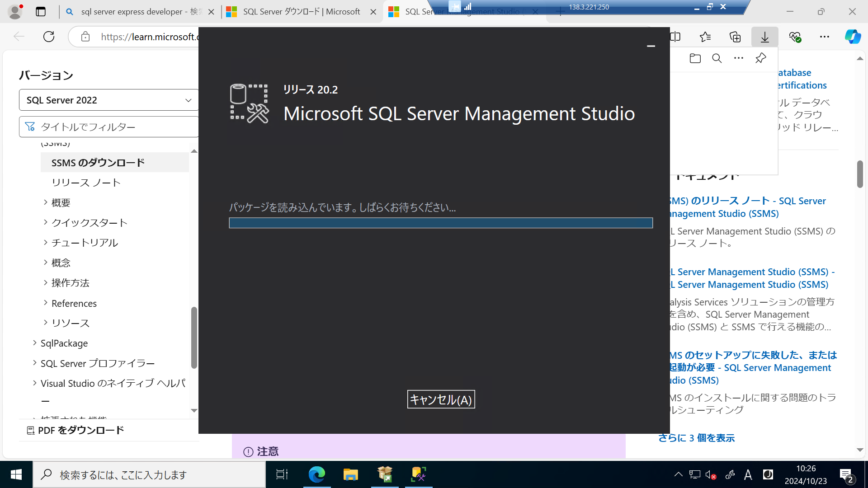Switch IME input mode via the A icon
Viewport: 868px width, 488px height.
(x=748, y=474)
